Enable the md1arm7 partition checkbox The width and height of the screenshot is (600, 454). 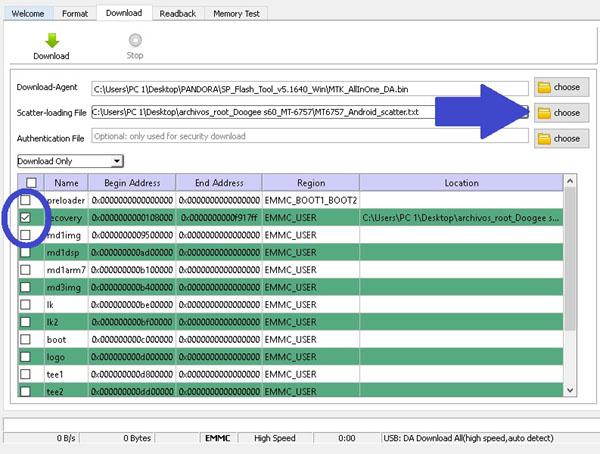click(25, 269)
